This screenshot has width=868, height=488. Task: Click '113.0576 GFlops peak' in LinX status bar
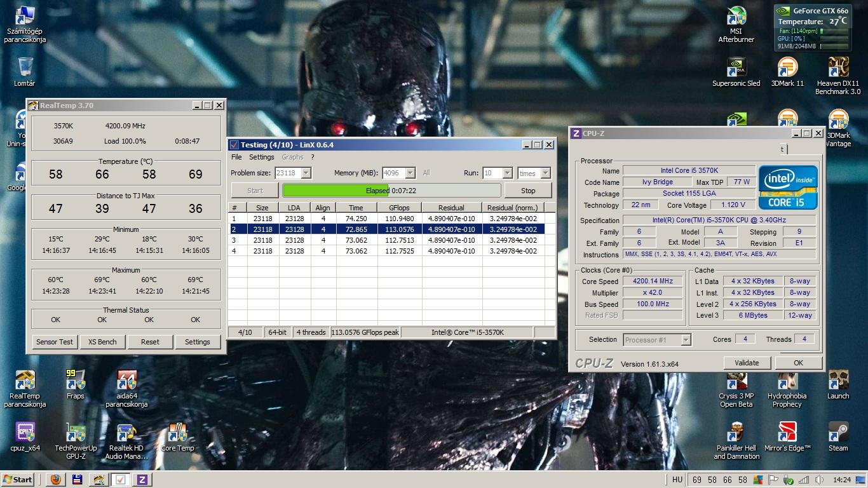point(365,332)
